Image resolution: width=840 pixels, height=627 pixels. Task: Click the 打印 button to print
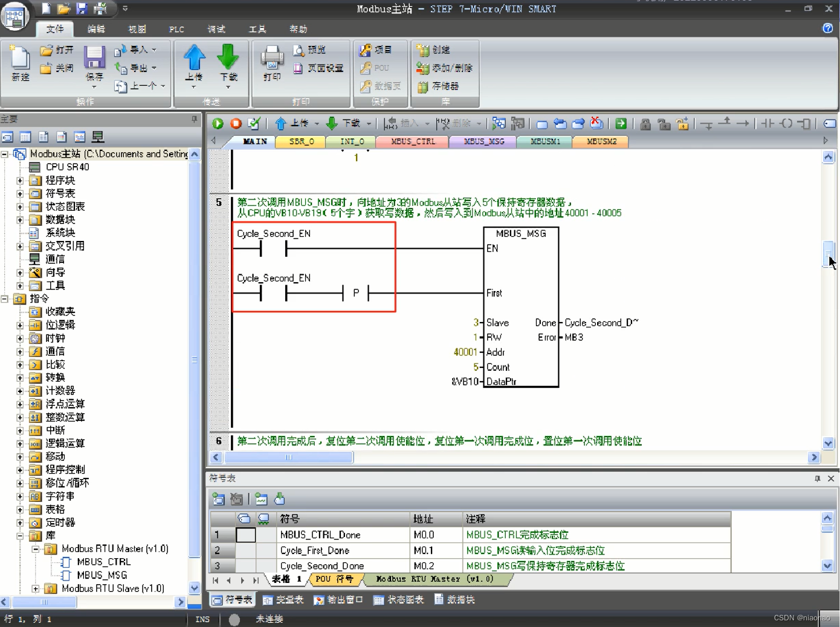click(x=271, y=62)
